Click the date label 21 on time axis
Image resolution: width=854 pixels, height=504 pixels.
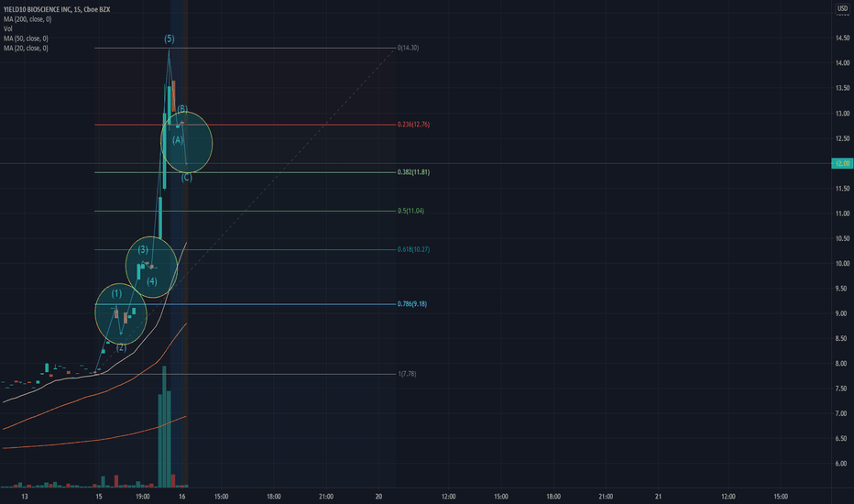pos(659,497)
